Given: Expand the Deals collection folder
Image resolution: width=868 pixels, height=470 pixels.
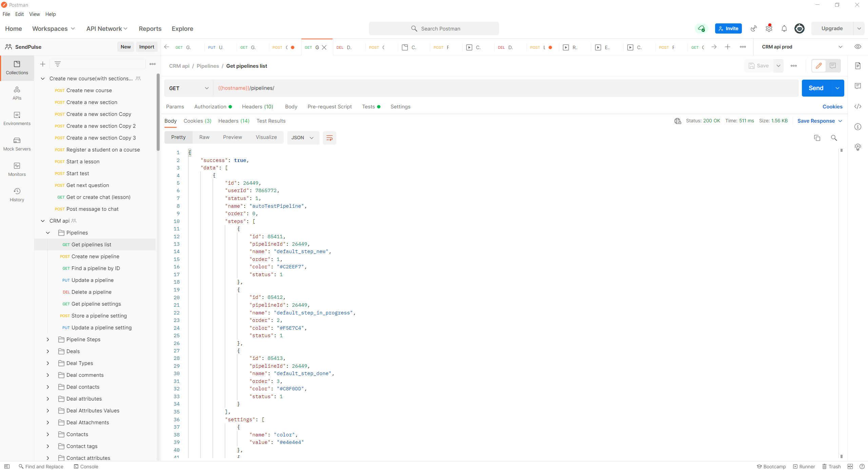Looking at the screenshot, I should (x=48, y=351).
